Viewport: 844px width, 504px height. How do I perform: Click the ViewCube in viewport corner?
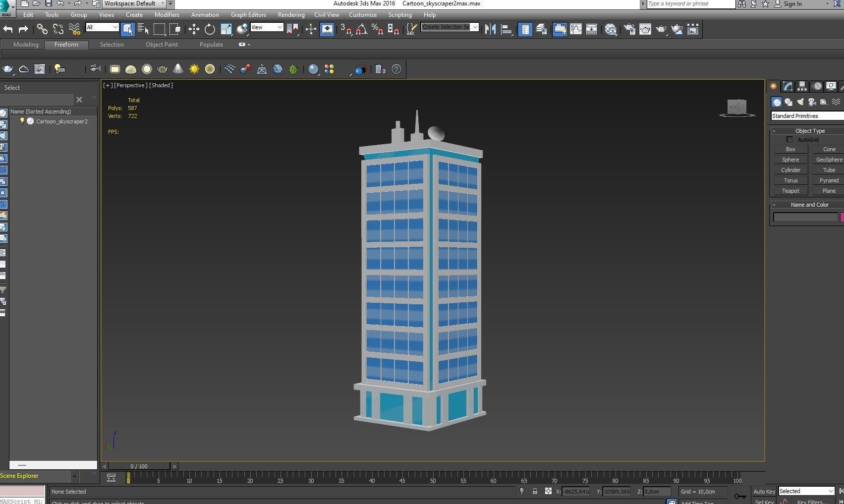pos(737,108)
